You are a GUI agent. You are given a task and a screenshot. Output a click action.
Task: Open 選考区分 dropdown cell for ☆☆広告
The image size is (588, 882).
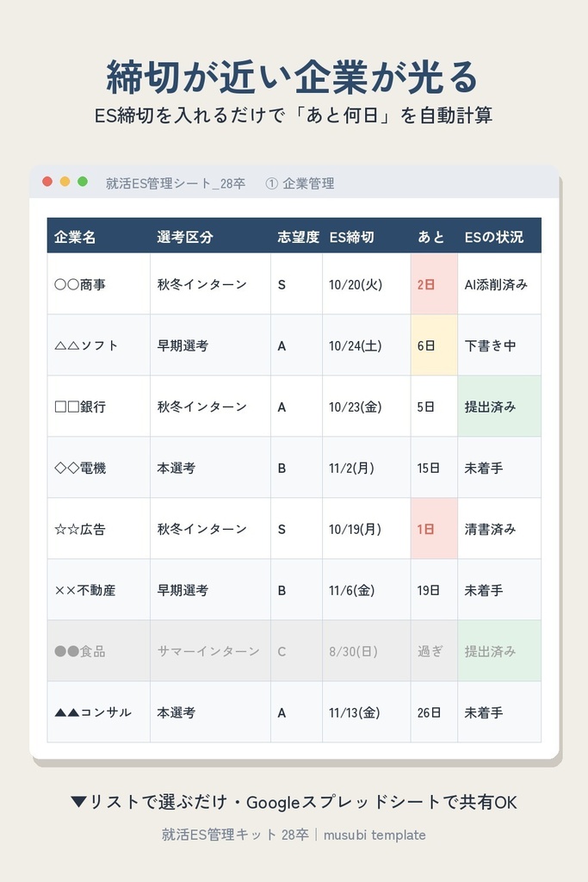(210, 529)
